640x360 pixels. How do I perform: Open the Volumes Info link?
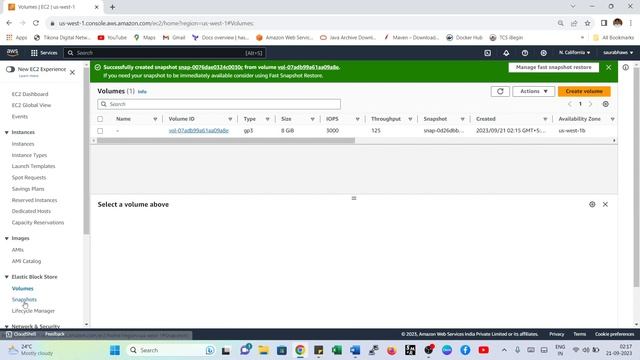pyautogui.click(x=142, y=92)
